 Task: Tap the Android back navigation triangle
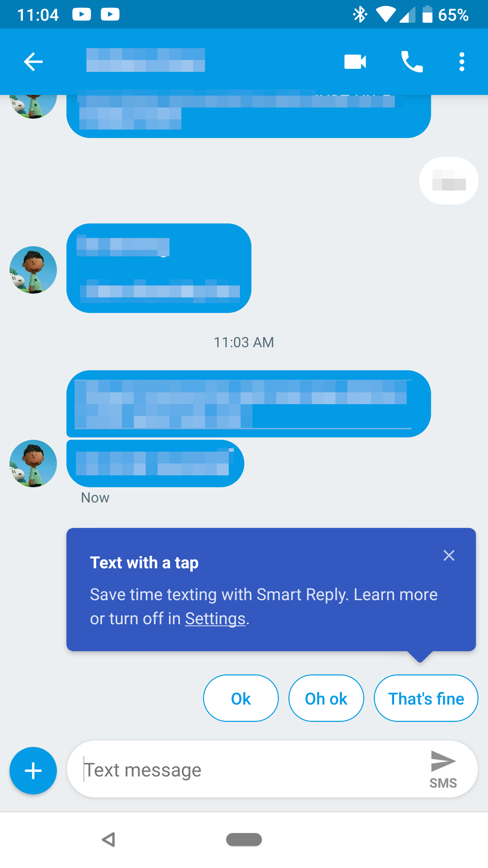(x=109, y=840)
